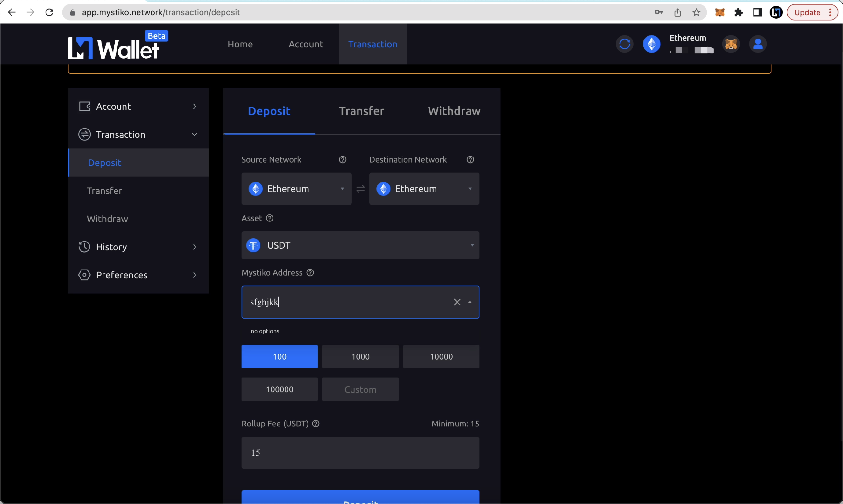
Task: Click the Custom amount field
Action: click(360, 389)
